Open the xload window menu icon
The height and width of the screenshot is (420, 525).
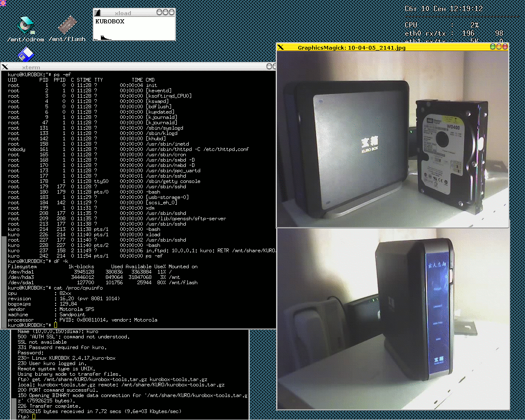98,13
